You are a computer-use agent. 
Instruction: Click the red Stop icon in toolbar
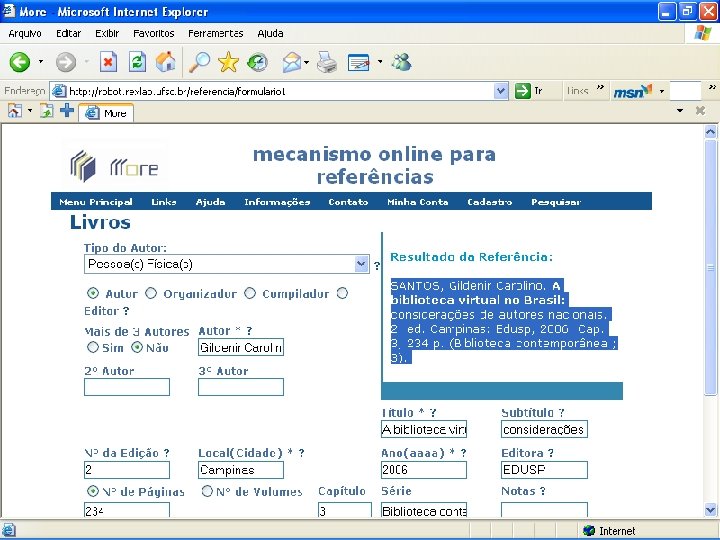click(x=108, y=62)
